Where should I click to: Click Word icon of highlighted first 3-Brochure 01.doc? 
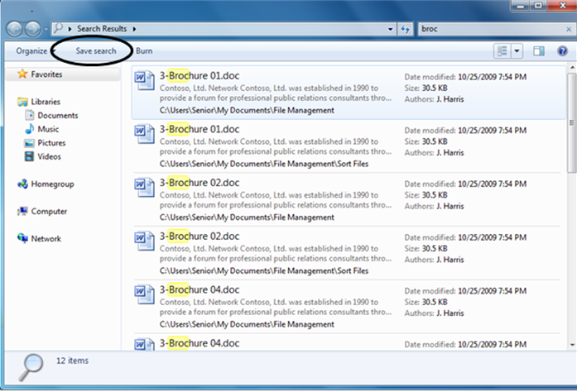click(144, 80)
